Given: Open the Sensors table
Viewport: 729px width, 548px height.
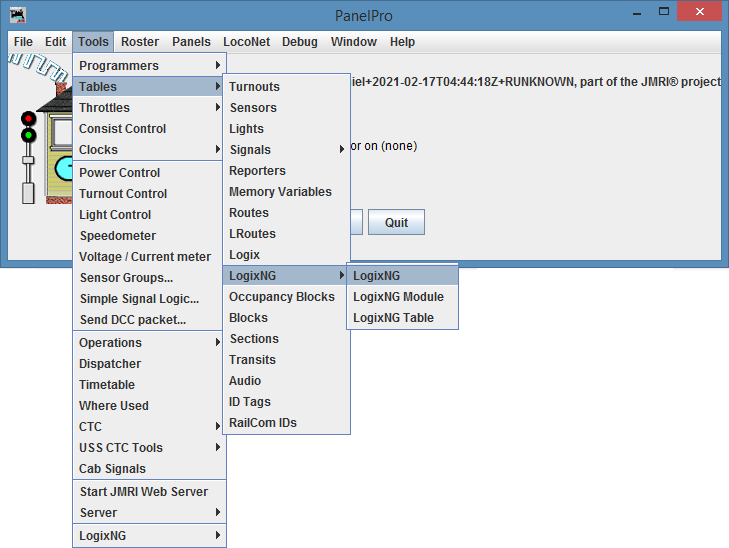Looking at the screenshot, I should point(286,107).
